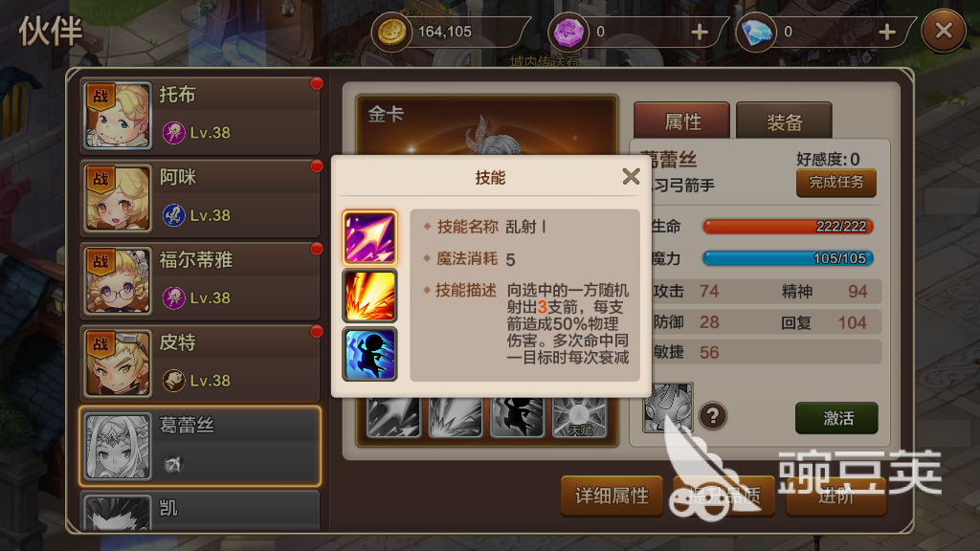Add purple gems with the plus button
The width and height of the screenshot is (980, 551).
[700, 32]
